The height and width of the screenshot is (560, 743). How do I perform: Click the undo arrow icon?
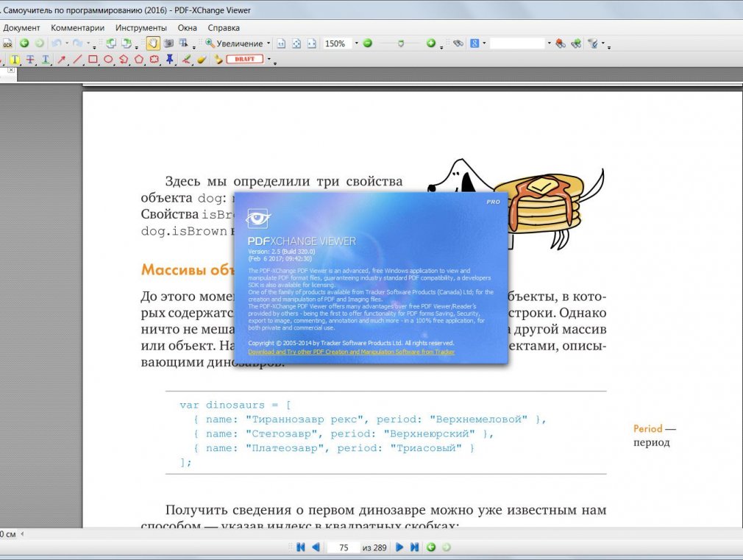click(x=57, y=43)
